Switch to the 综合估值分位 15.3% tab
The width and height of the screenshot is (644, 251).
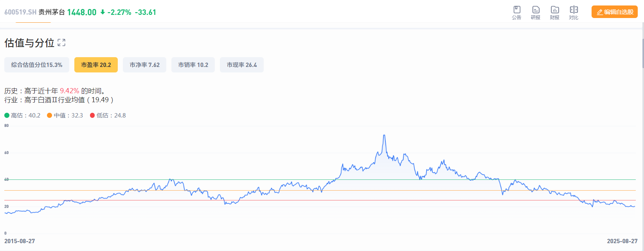[37, 65]
